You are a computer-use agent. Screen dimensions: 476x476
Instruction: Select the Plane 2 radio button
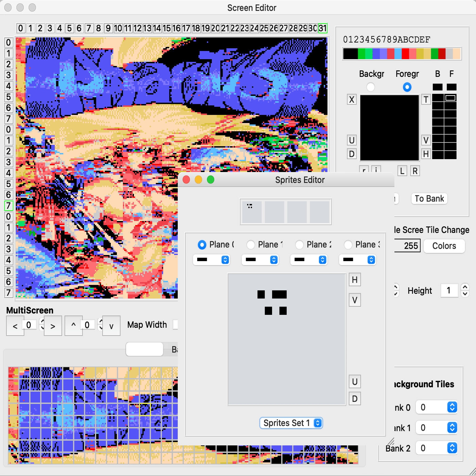[x=299, y=244]
